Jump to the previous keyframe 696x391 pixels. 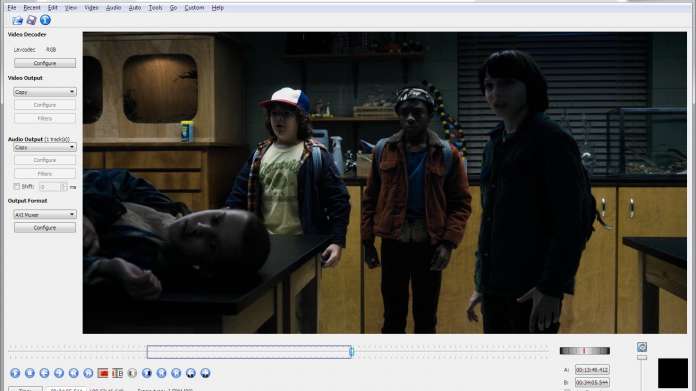pos(74,373)
